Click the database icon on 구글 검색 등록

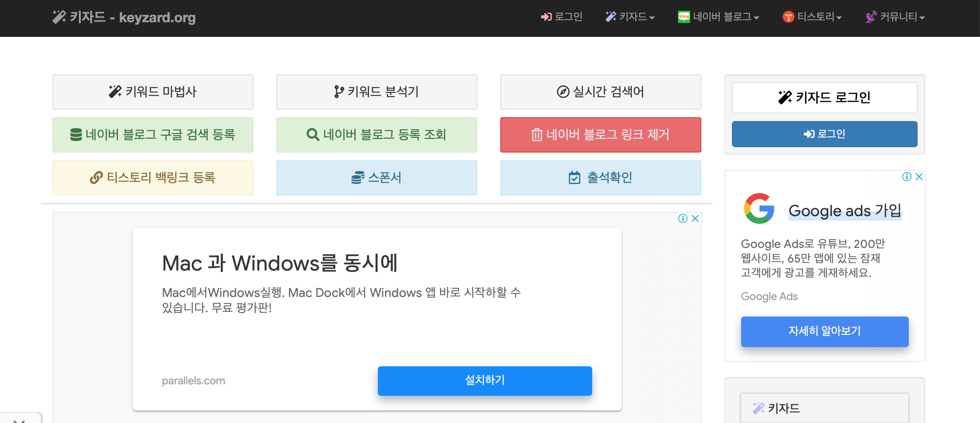[76, 134]
